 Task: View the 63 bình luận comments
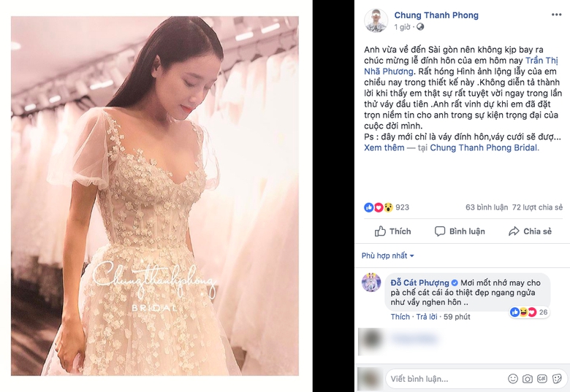(487, 207)
